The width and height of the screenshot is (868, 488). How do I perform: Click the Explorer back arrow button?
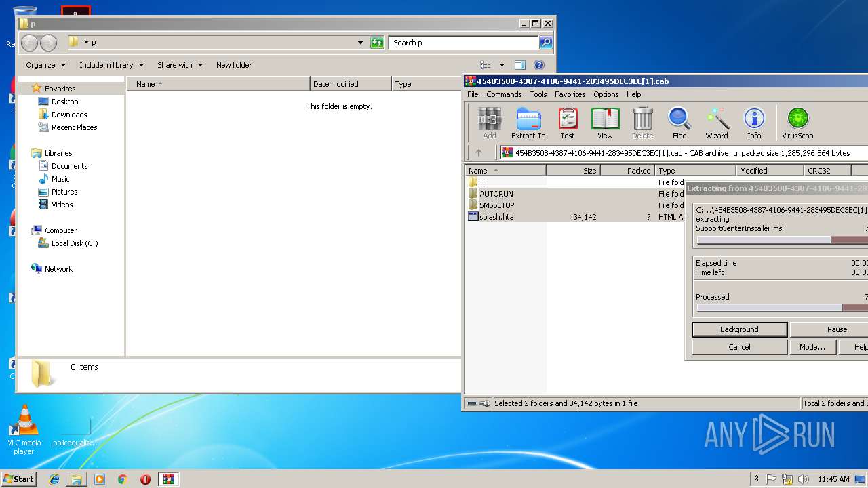[30, 43]
